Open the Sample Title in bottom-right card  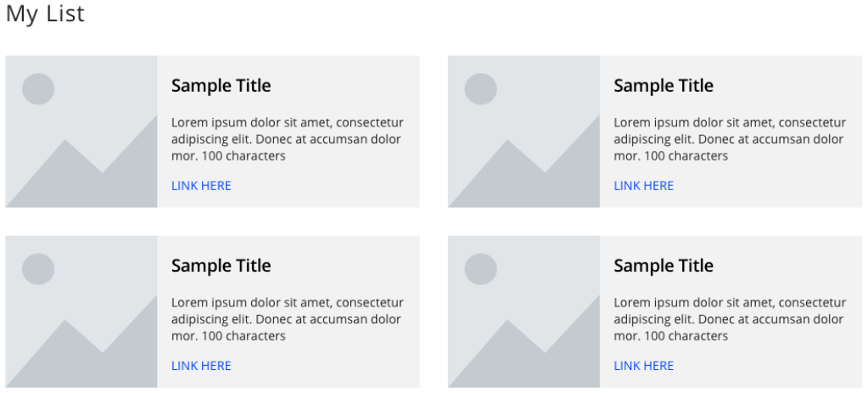pyautogui.click(x=664, y=266)
